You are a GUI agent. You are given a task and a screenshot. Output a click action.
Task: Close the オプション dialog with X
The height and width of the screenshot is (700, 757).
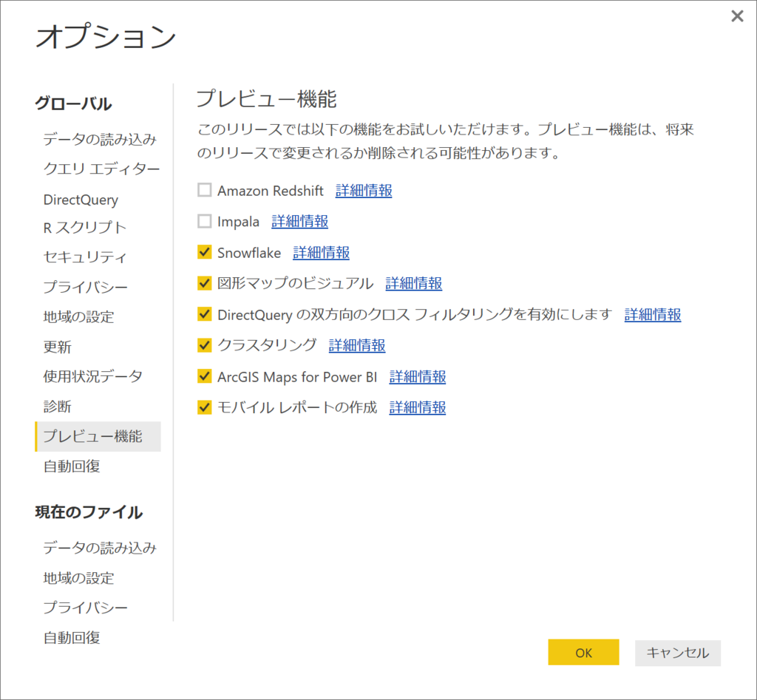point(737,16)
